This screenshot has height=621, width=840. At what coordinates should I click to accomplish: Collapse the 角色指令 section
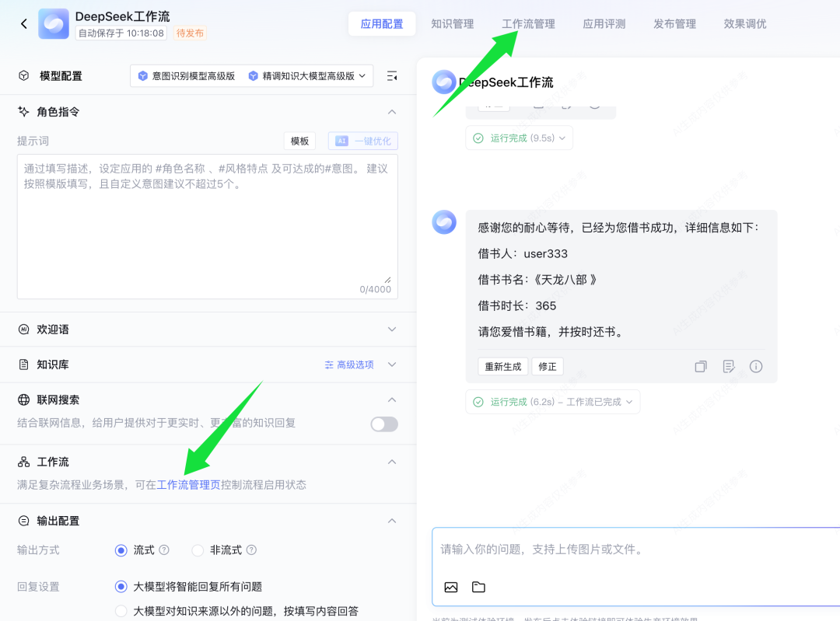coord(392,112)
